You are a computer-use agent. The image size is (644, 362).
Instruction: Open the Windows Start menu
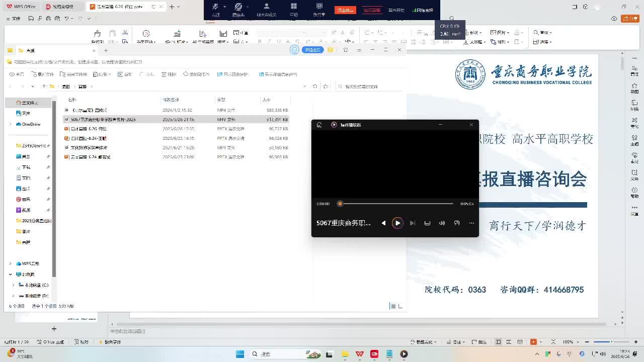[240, 354]
